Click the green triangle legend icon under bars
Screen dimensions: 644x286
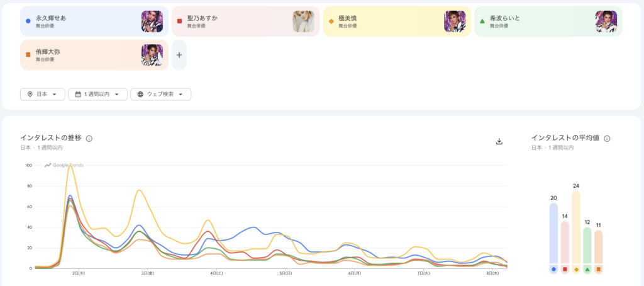pos(587,270)
